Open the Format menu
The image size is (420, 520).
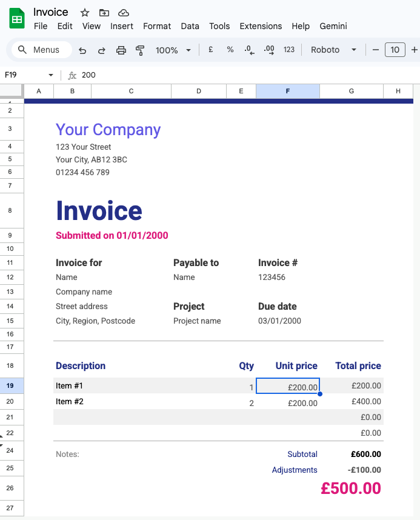[157, 26]
